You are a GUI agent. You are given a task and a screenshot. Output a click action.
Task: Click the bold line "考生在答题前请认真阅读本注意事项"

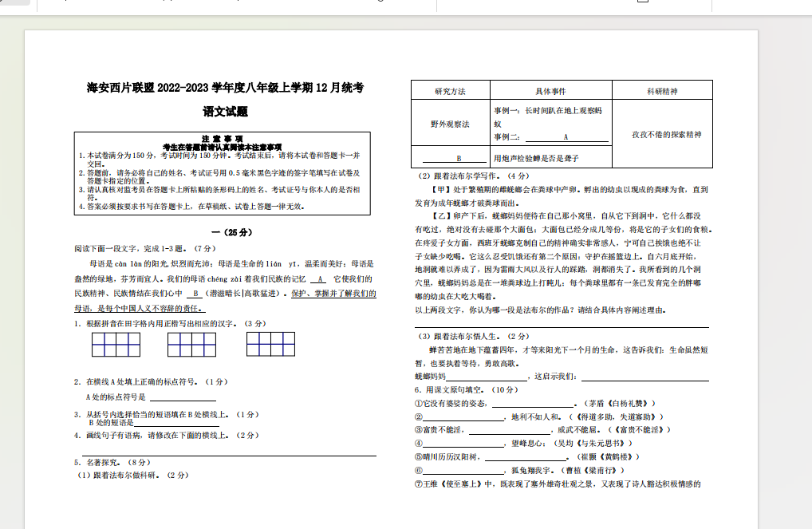tap(223, 147)
